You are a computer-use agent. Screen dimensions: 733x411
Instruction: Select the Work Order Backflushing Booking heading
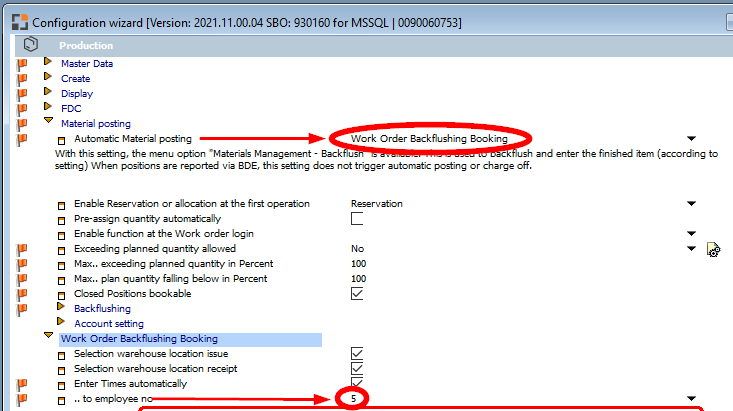pyautogui.click(x=139, y=339)
